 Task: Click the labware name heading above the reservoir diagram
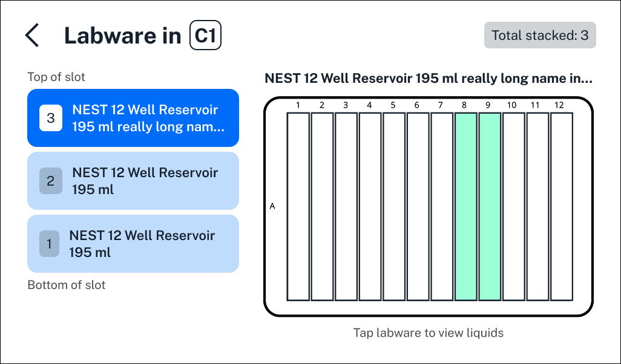pyautogui.click(x=429, y=79)
